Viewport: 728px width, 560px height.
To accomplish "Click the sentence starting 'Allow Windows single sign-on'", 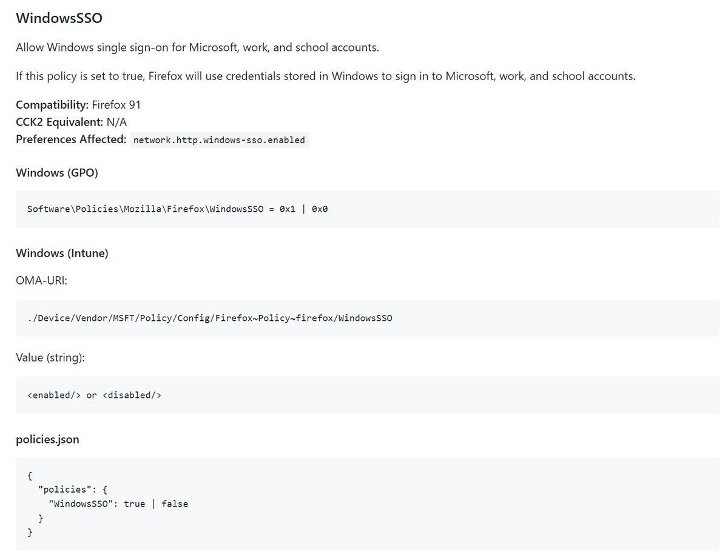I will [x=197, y=47].
